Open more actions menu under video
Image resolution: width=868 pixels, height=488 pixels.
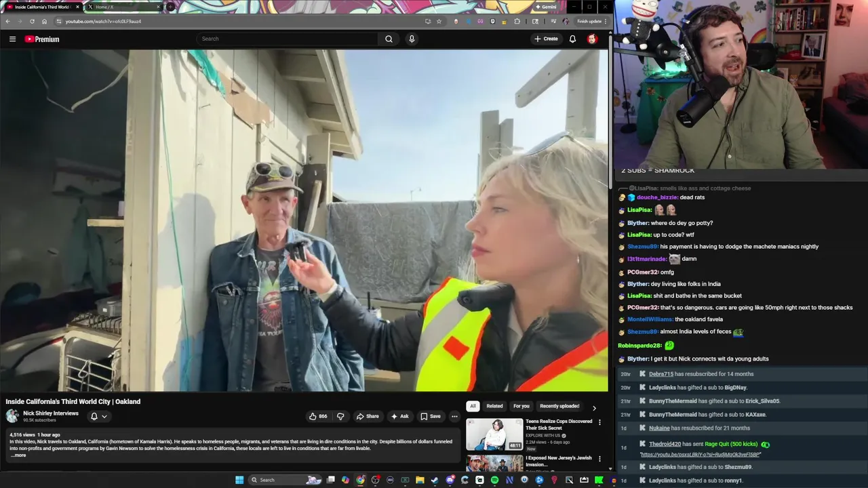[454, 416]
